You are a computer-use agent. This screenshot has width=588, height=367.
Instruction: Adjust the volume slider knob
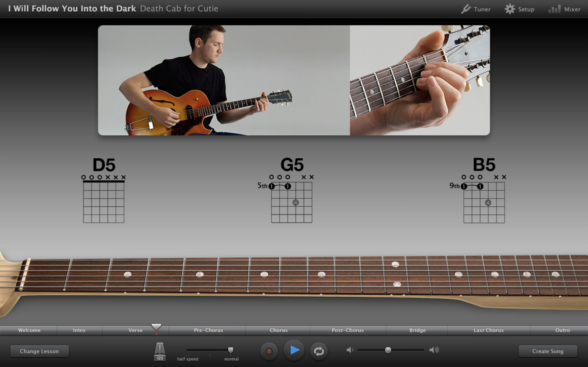point(388,350)
